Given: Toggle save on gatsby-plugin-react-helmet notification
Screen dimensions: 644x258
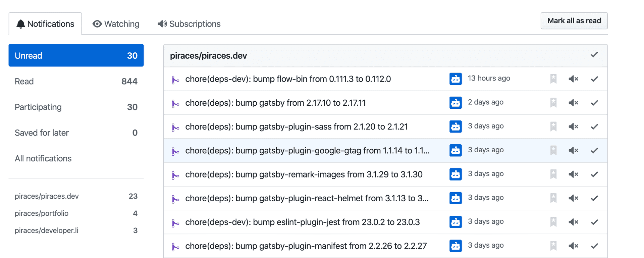Looking at the screenshot, I should [x=553, y=198].
